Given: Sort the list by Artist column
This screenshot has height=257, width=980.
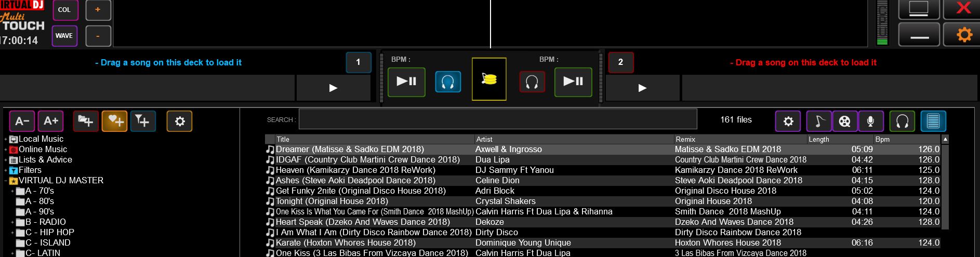Looking at the screenshot, I should pyautogui.click(x=574, y=139).
